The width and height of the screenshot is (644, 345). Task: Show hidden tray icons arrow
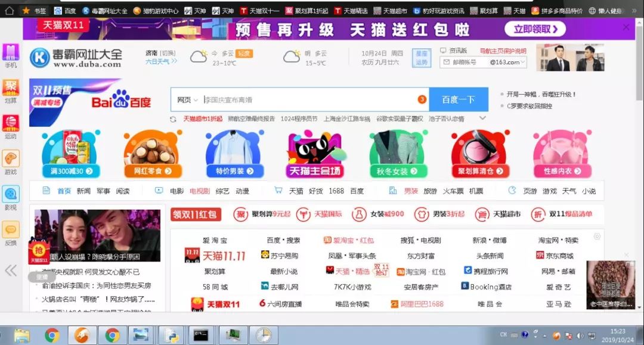[x=545, y=335]
